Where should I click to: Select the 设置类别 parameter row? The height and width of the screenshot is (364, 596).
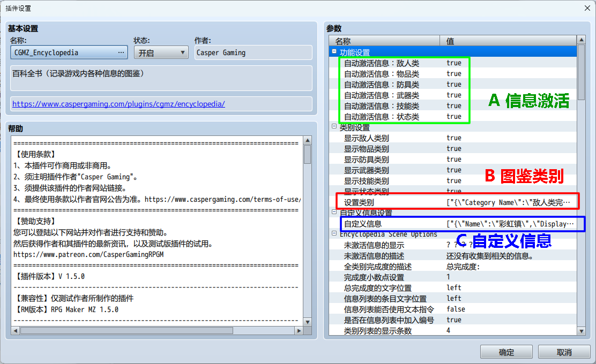click(x=453, y=202)
